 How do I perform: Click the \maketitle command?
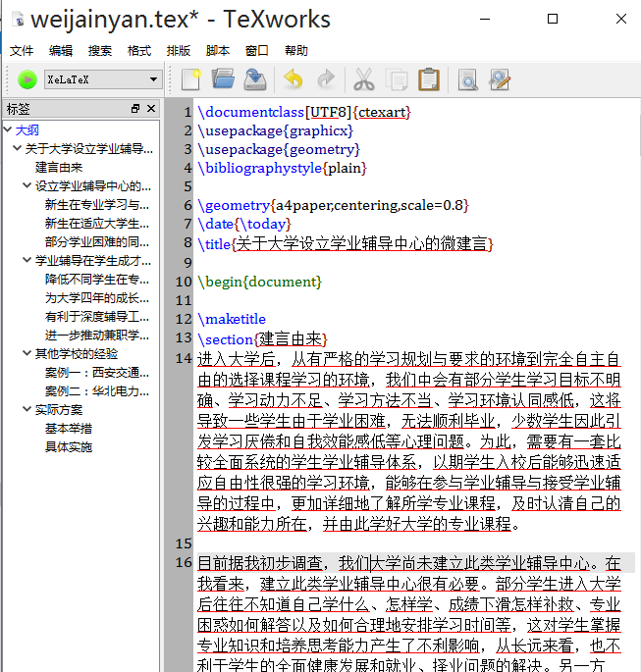click(232, 319)
